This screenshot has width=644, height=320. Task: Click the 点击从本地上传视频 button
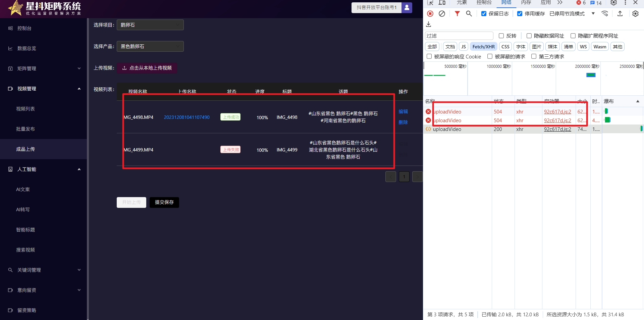point(147,68)
